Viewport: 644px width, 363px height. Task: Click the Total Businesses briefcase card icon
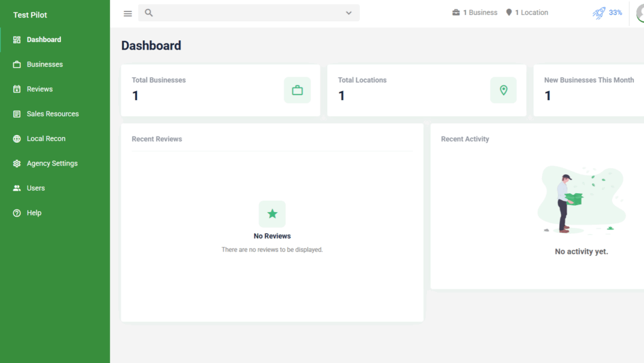pyautogui.click(x=297, y=90)
